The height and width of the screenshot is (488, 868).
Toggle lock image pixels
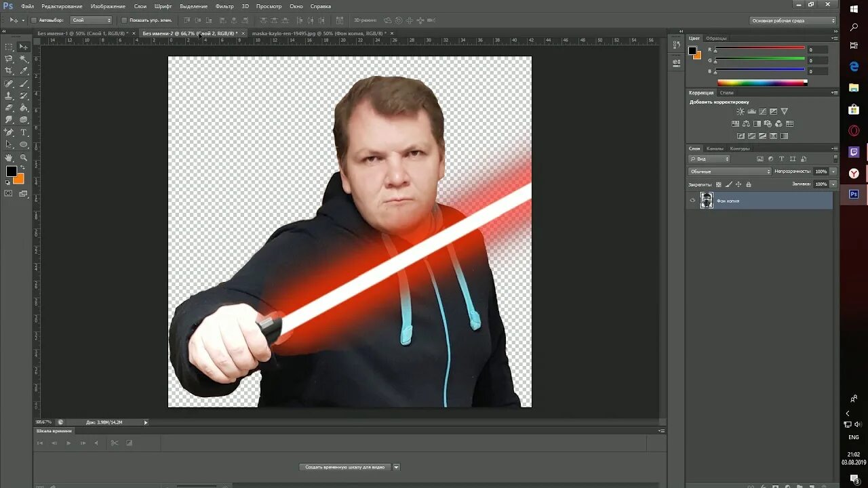[729, 184]
